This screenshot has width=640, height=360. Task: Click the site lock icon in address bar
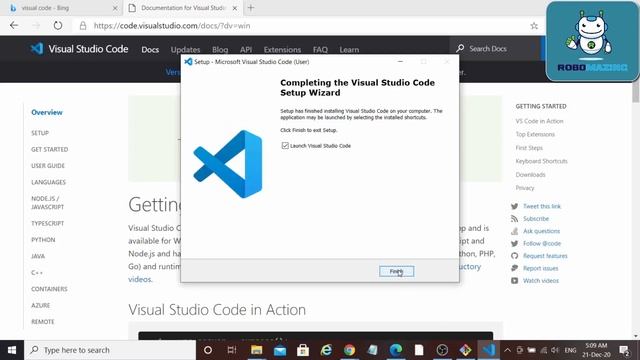[x=83, y=26]
